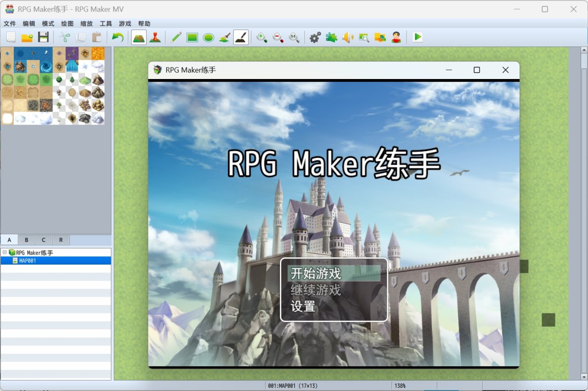Viewport: 588px width, 391px height.
Task: Select the Pencil drawing tool
Action: 176,37
